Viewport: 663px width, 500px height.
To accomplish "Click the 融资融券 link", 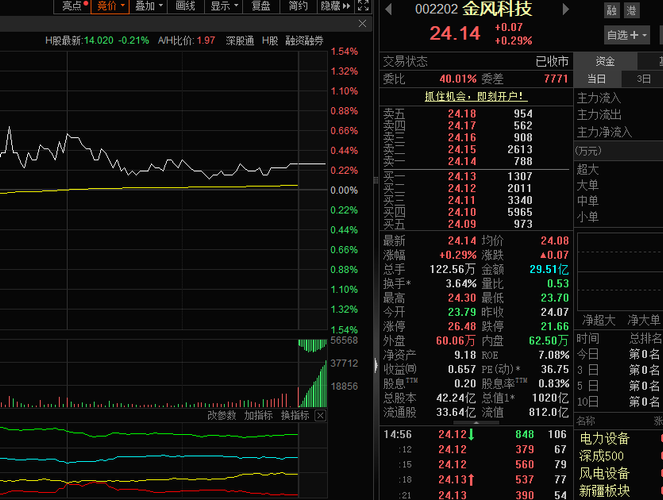I will (304, 41).
